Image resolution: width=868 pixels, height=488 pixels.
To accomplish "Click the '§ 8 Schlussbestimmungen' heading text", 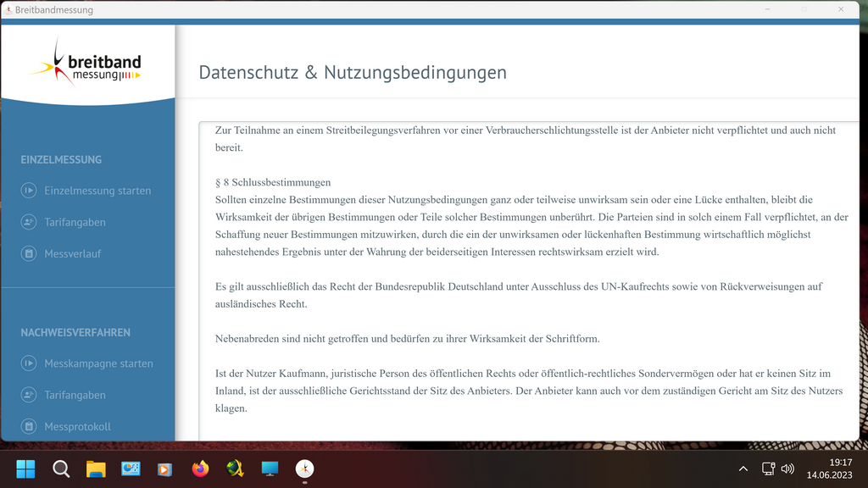I will tap(273, 182).
